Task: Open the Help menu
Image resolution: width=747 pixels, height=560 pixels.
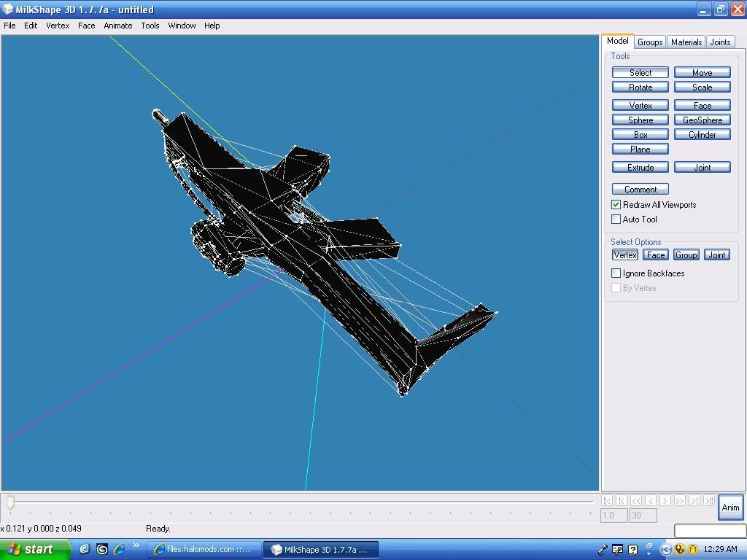Action: (x=212, y=26)
